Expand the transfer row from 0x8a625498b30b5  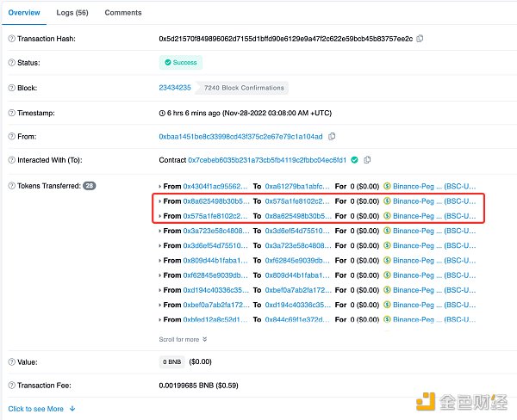click(160, 201)
